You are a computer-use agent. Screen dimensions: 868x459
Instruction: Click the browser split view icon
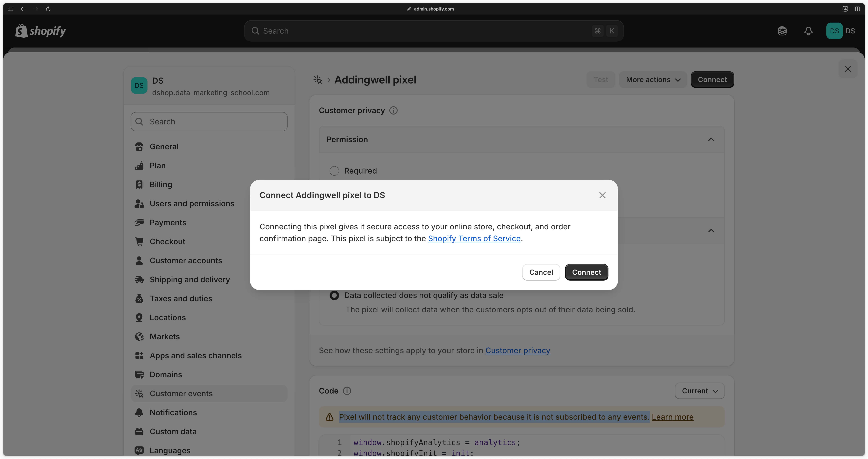pos(857,9)
